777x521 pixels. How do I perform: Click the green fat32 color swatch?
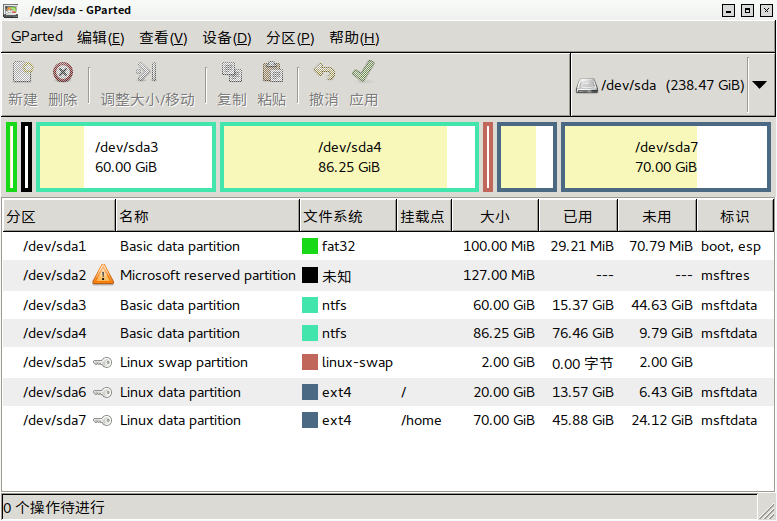pos(310,246)
